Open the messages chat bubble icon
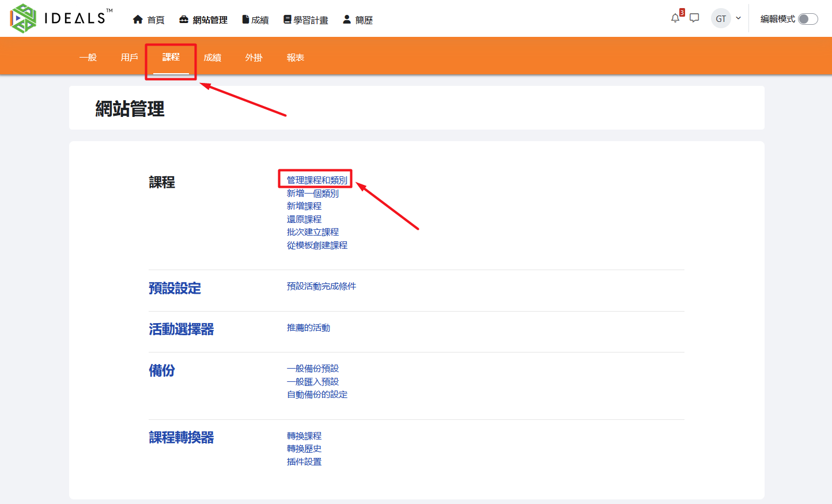This screenshot has height=504, width=832. [x=694, y=18]
